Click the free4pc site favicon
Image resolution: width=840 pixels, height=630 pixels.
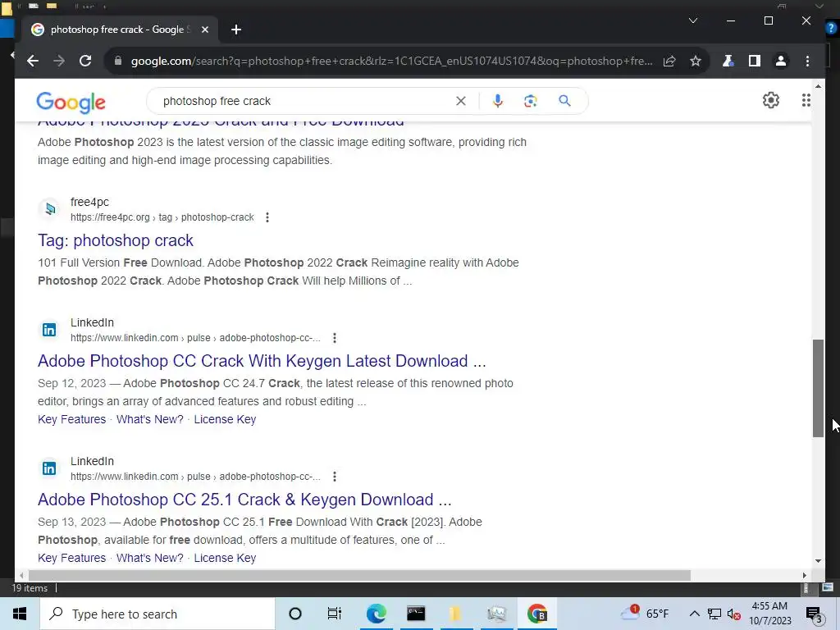click(x=49, y=209)
